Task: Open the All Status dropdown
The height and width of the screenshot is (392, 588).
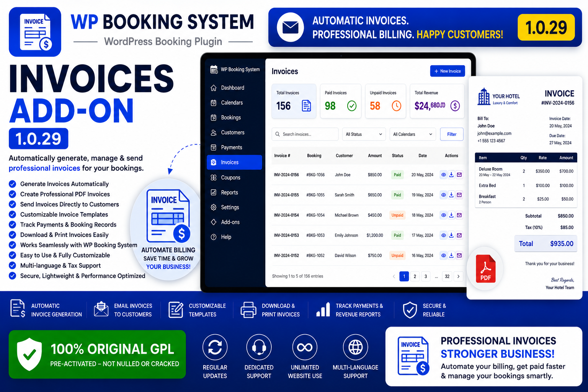Action: coord(364,134)
